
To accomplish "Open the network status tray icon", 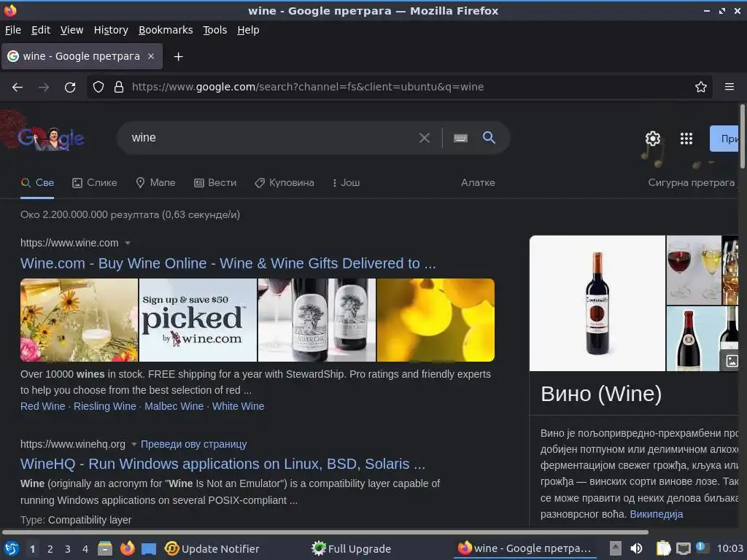I will (684, 549).
